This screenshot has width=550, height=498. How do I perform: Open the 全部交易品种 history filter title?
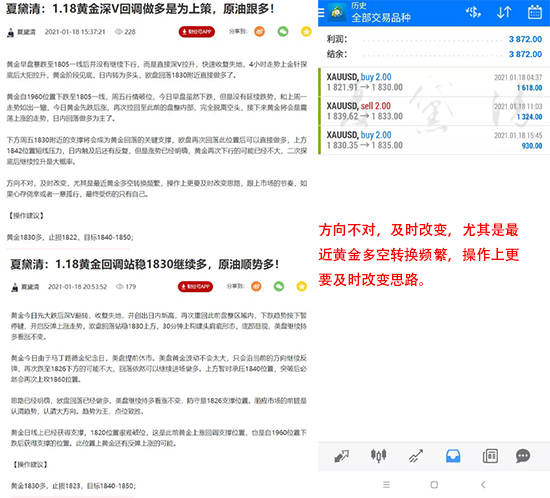point(381,18)
